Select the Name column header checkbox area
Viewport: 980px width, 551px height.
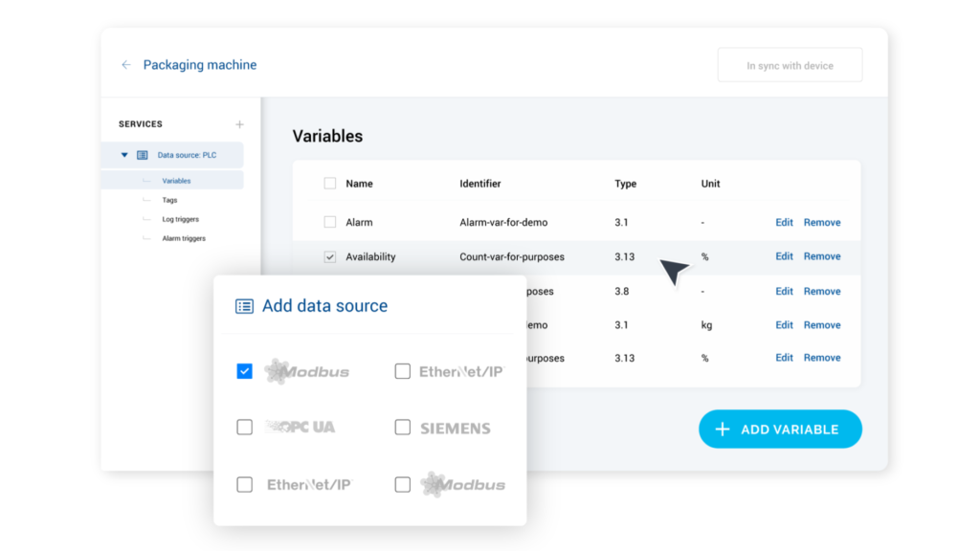330,183
